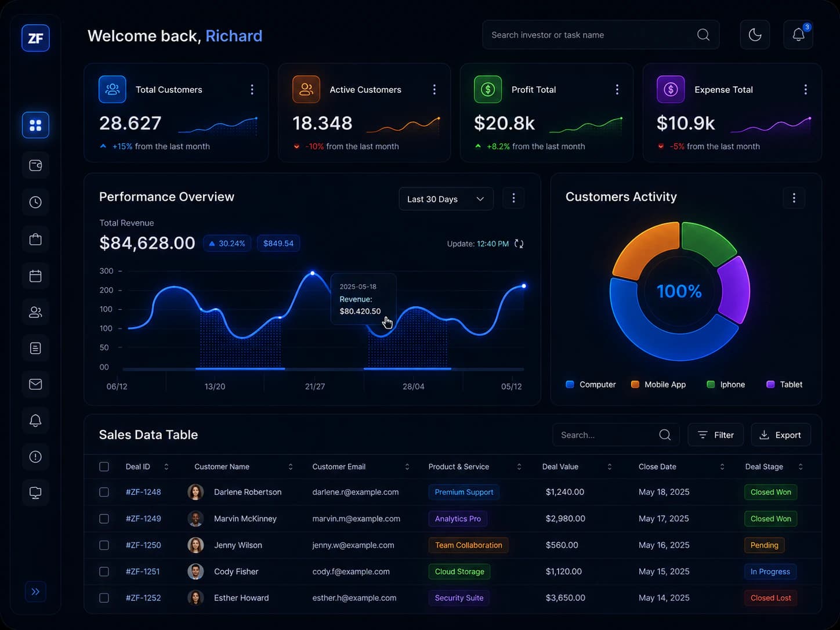Open Total Customers card options menu

[252, 89]
